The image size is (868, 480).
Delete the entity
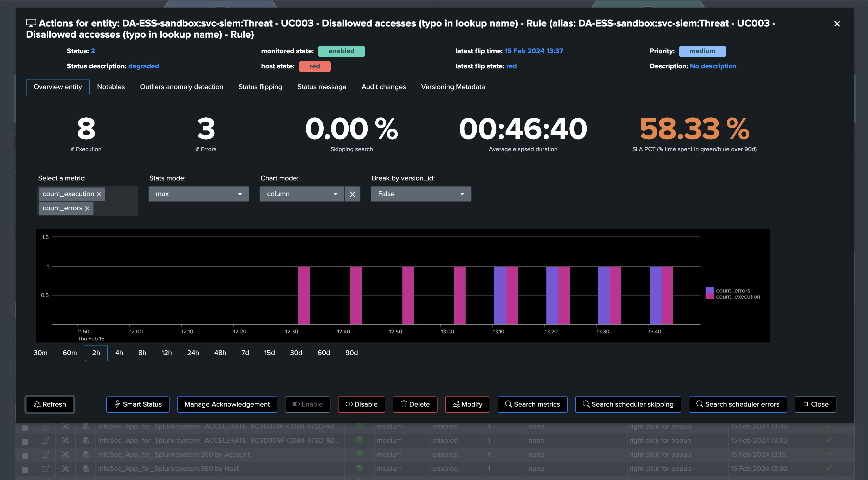415,404
